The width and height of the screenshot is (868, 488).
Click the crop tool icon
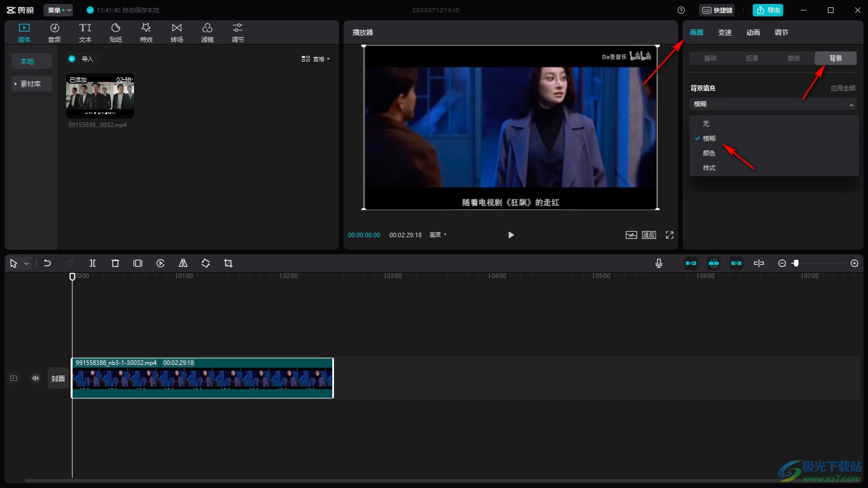[228, 263]
